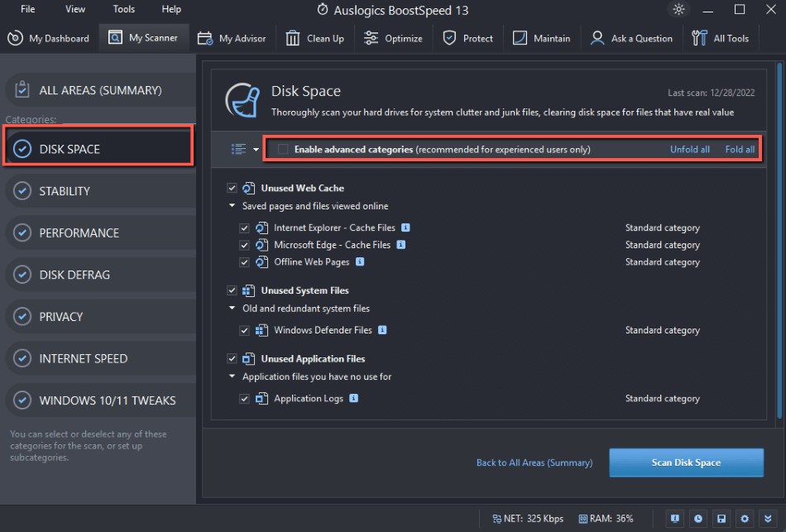The width and height of the screenshot is (786, 532).
Task: Click the Windows Defender Files item icon
Action: pos(261,330)
